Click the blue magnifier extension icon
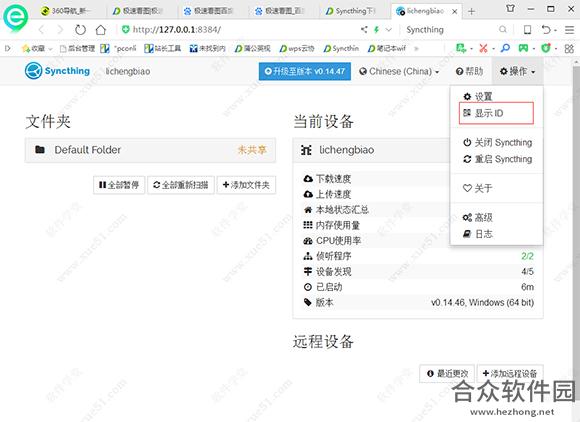Screen dimensions: 580x422 (505, 48)
